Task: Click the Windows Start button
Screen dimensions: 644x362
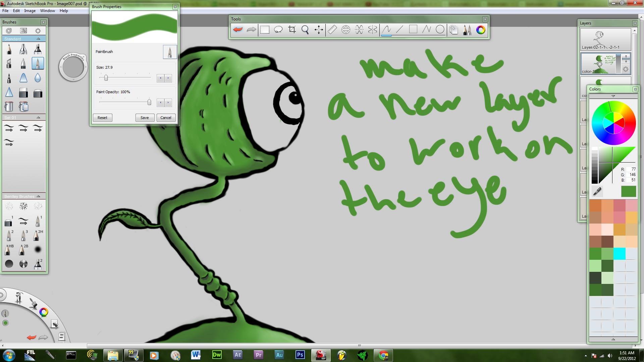Action: tap(9, 355)
